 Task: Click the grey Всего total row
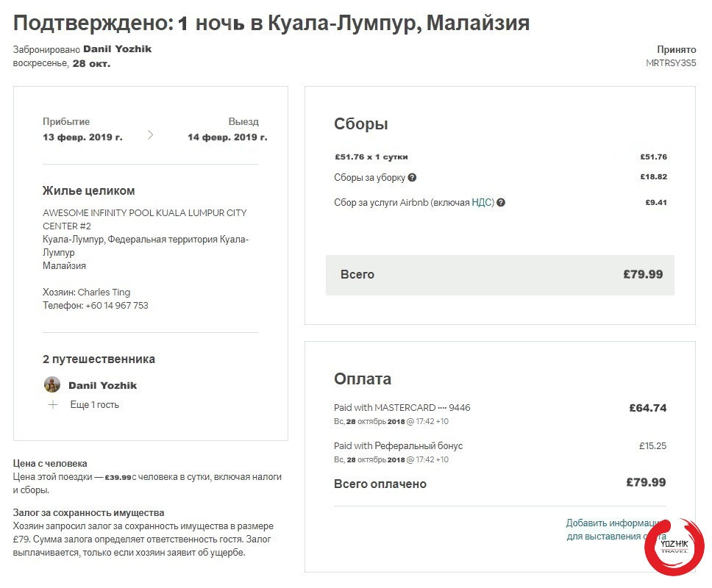coord(499,275)
